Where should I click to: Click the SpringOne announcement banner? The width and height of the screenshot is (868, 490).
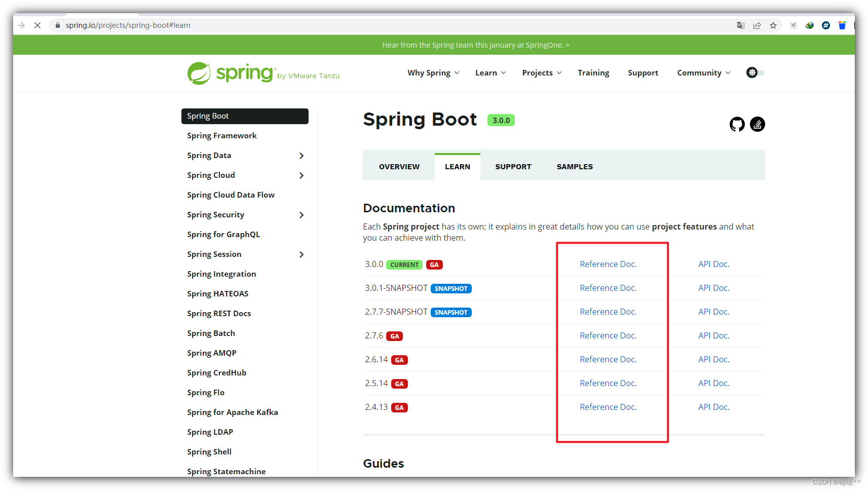476,45
